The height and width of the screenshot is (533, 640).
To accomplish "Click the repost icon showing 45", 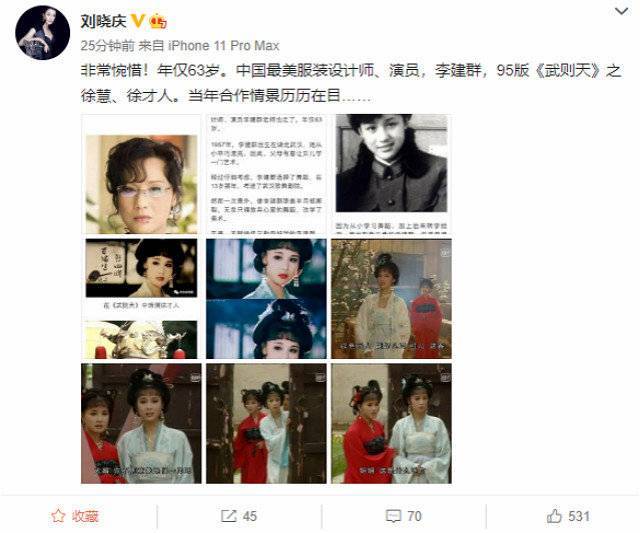I will point(229,516).
